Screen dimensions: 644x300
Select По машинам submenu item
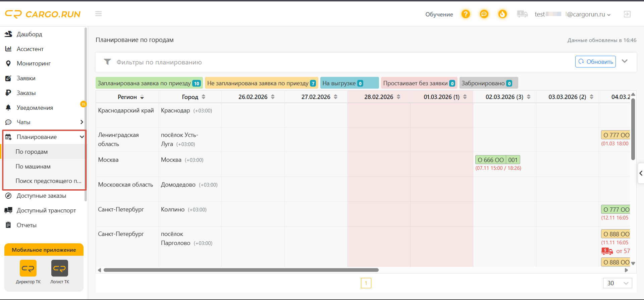(44, 166)
